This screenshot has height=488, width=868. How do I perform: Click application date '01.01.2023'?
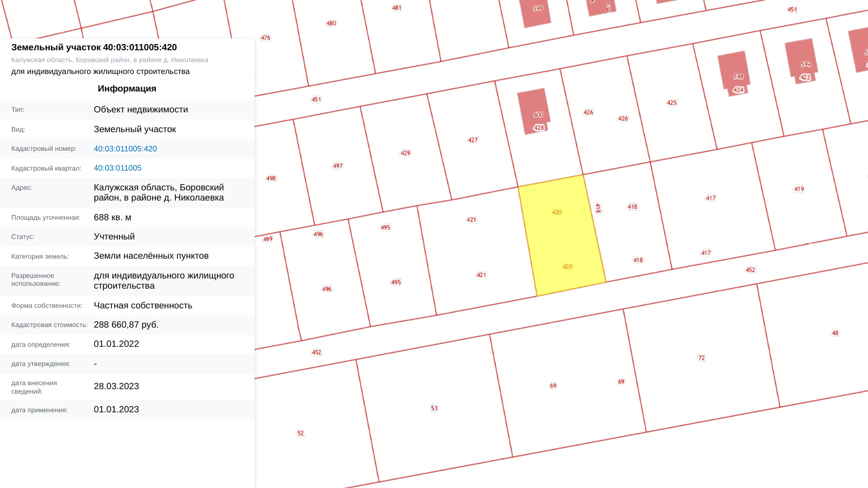click(x=116, y=409)
